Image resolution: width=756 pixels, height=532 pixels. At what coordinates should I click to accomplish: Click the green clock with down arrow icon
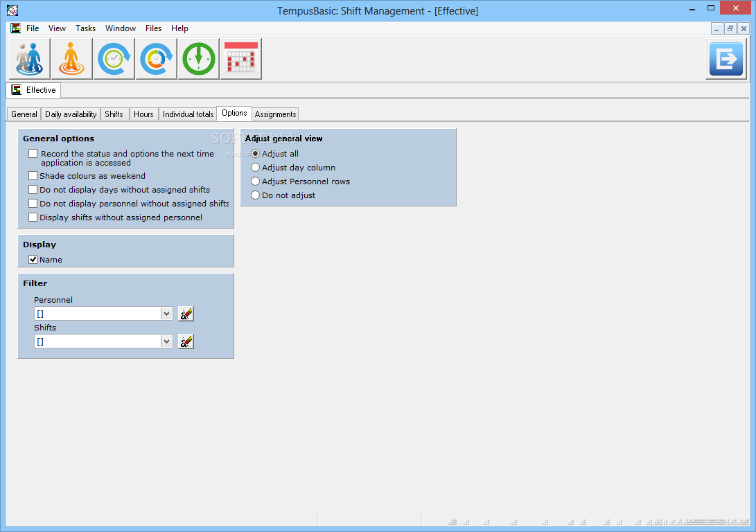[199, 59]
